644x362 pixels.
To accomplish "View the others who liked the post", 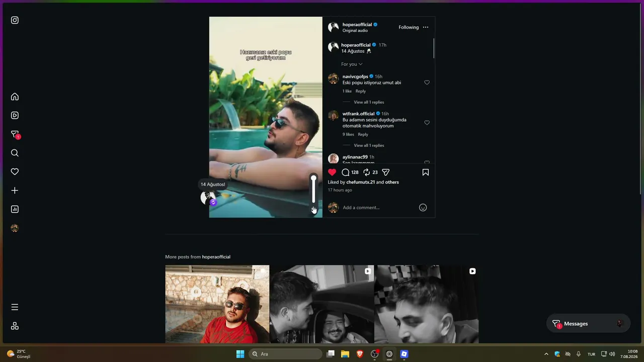I will pyautogui.click(x=392, y=182).
